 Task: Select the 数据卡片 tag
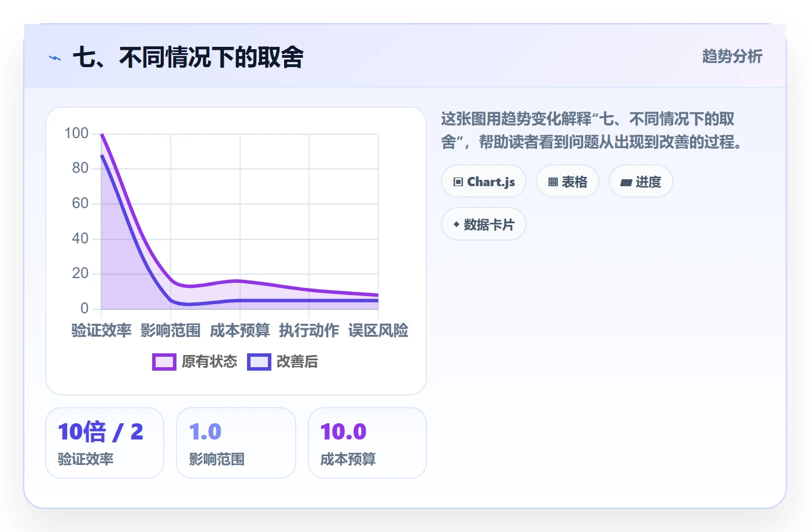pos(484,224)
